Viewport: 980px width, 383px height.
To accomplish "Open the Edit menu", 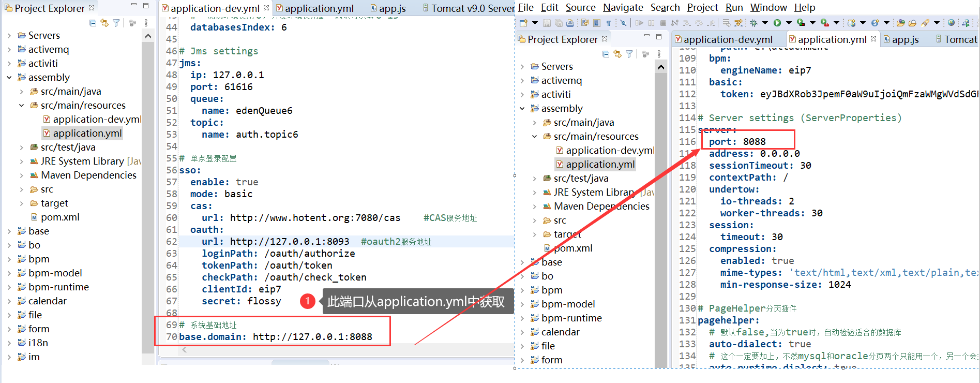I will point(550,7).
